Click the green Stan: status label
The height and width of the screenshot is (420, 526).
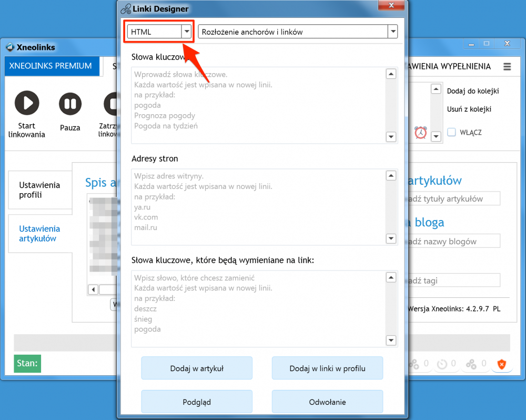pyautogui.click(x=27, y=364)
